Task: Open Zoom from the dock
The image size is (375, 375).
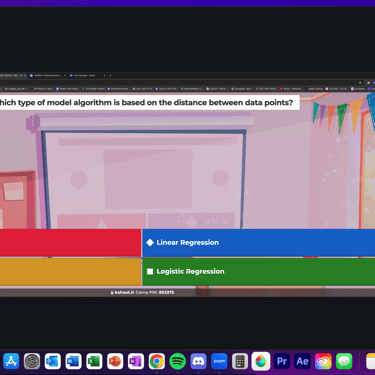Action: point(219,361)
